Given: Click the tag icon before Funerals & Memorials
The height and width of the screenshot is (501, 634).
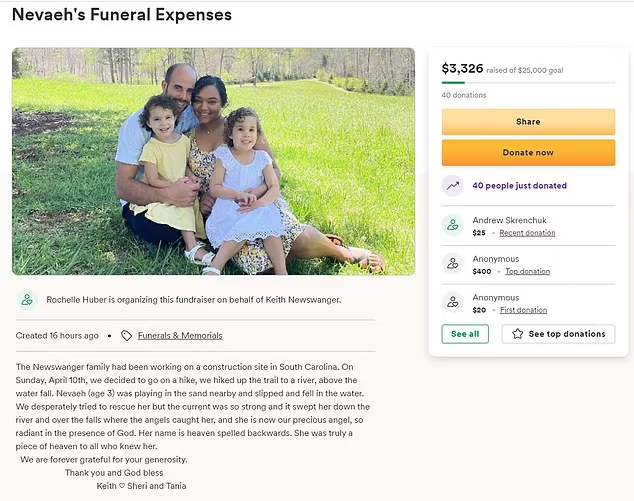Looking at the screenshot, I should [x=126, y=336].
